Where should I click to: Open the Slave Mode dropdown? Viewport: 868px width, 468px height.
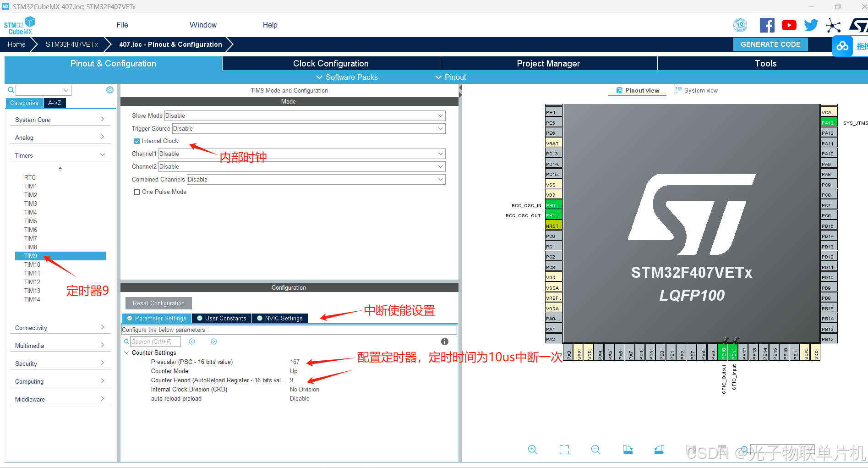point(305,116)
